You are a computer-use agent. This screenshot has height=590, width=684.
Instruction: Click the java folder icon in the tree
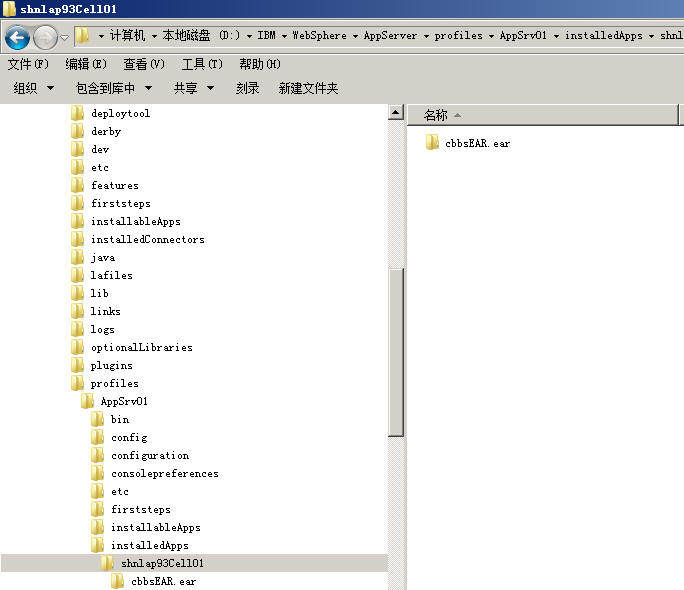77,257
